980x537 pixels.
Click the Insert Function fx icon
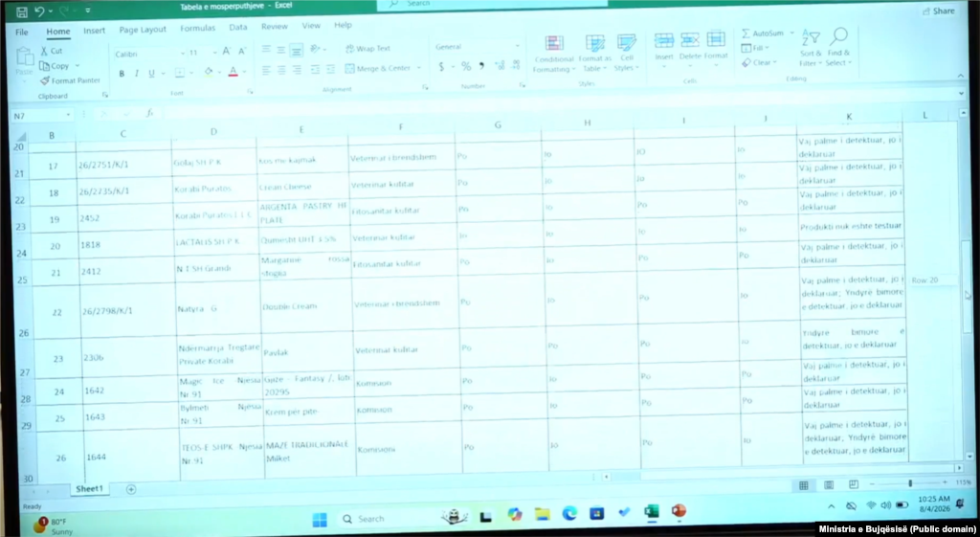pos(149,113)
